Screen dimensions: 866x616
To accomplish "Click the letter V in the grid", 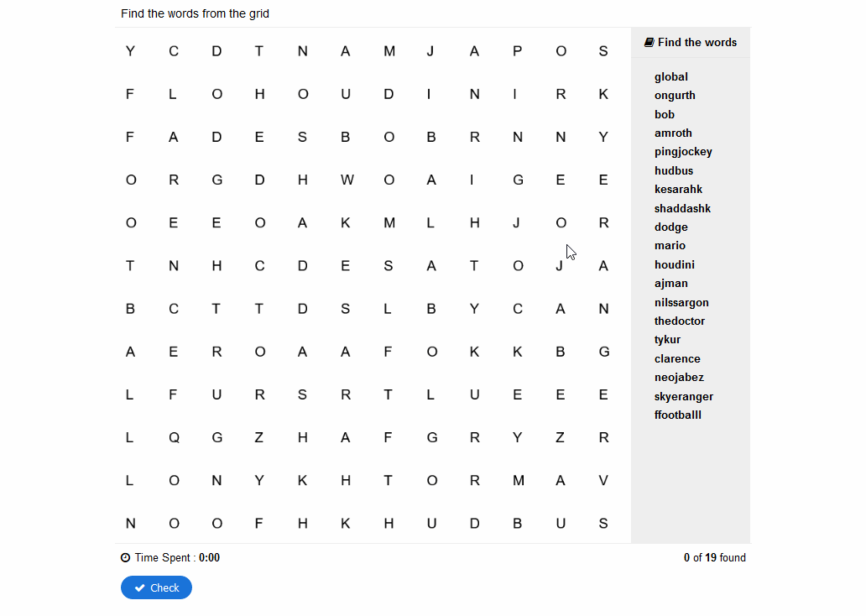I will point(603,481).
